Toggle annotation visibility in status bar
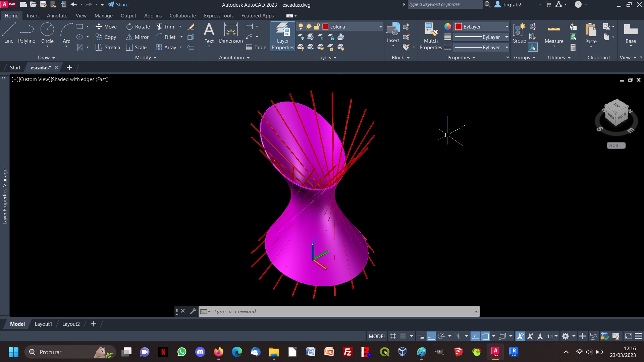The image size is (644, 362). click(x=520, y=336)
